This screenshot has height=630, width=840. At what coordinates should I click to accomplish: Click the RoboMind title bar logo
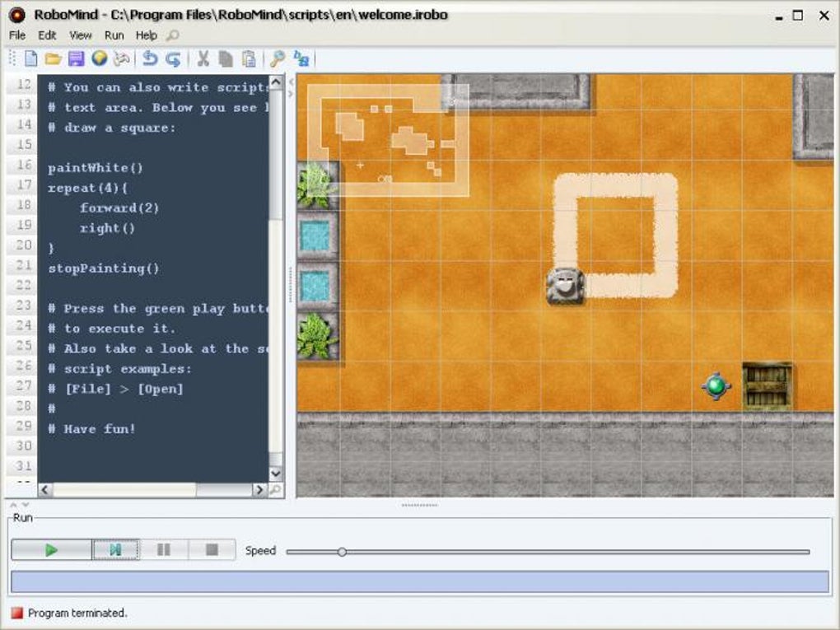click(17, 15)
